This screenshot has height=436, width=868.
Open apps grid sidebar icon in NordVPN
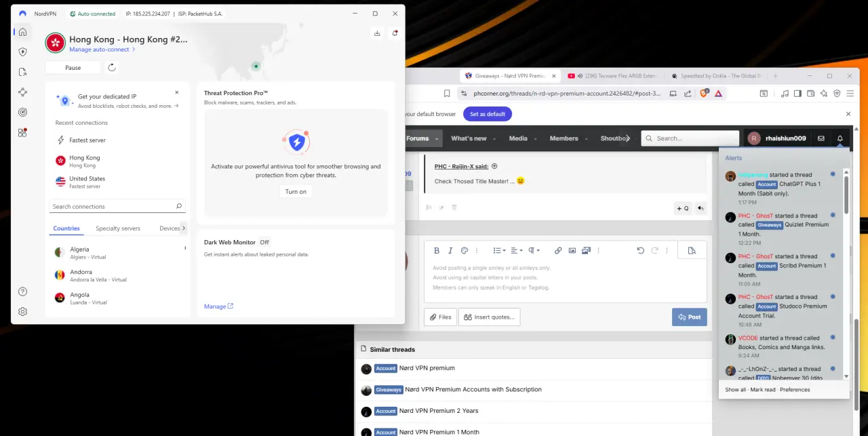point(22,132)
